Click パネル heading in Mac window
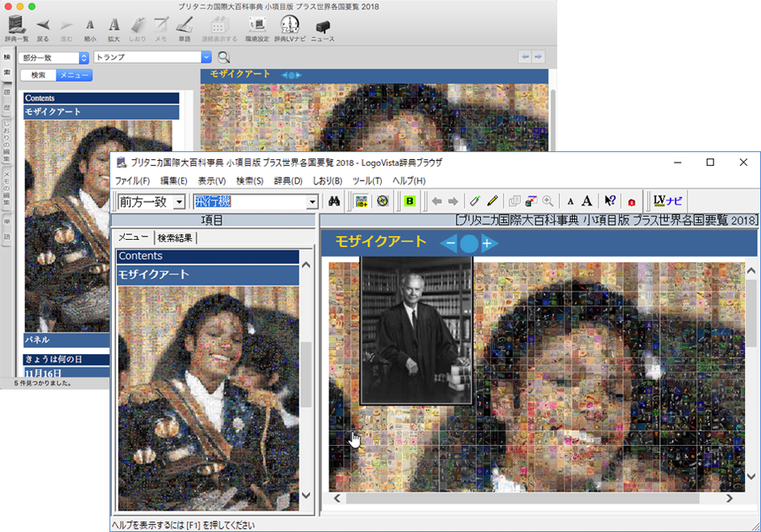The height and width of the screenshot is (532, 761). (67, 340)
